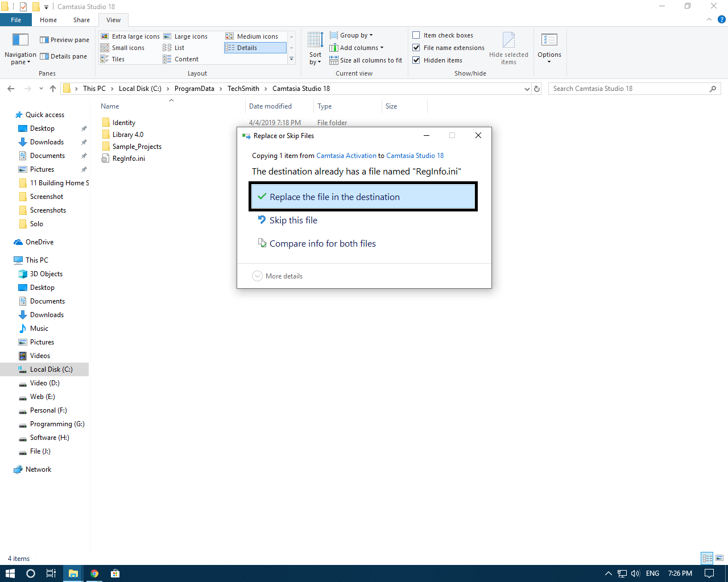Select Extra large icons layout
This screenshot has width=728, height=582.
(x=130, y=36)
